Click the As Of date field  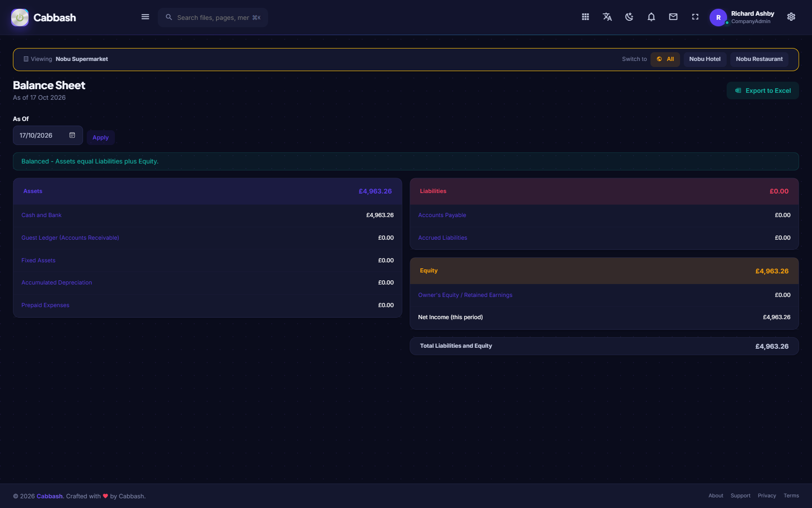click(x=48, y=135)
